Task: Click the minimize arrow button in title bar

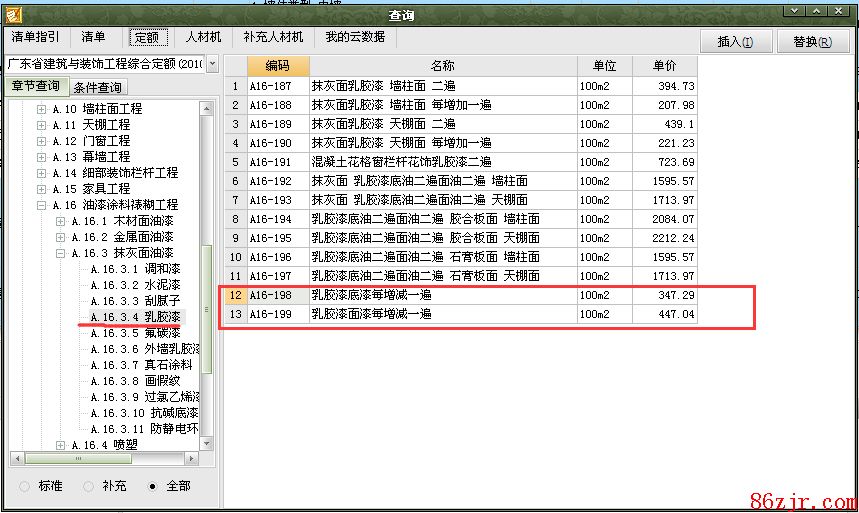Action: pyautogui.click(x=792, y=10)
